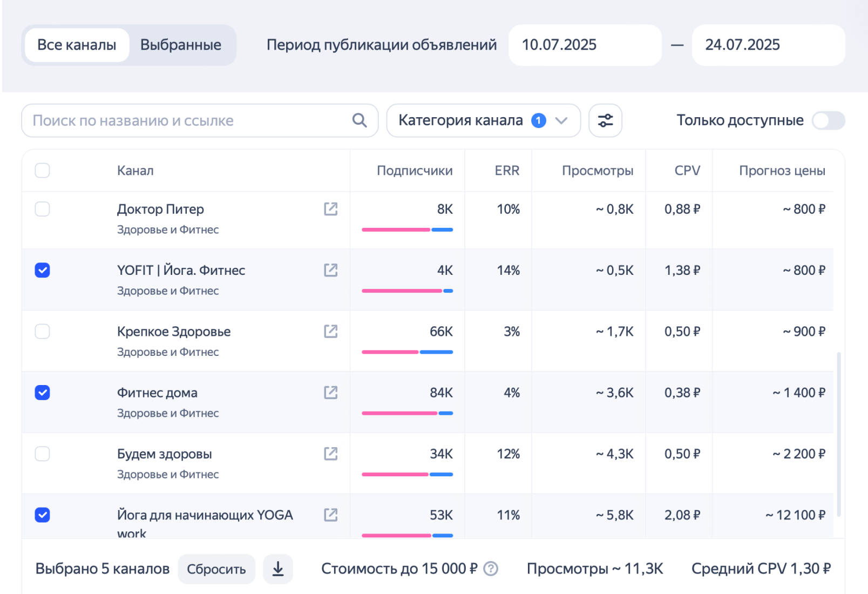The width and height of the screenshot is (868, 594).
Task: Switch to the Все каналы tab
Action: click(x=76, y=45)
